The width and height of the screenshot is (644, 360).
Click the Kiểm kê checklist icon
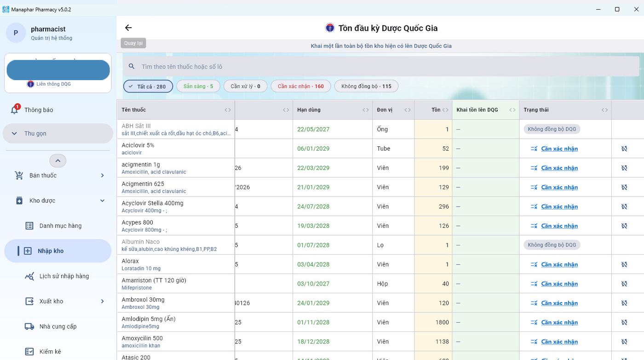tap(29, 352)
